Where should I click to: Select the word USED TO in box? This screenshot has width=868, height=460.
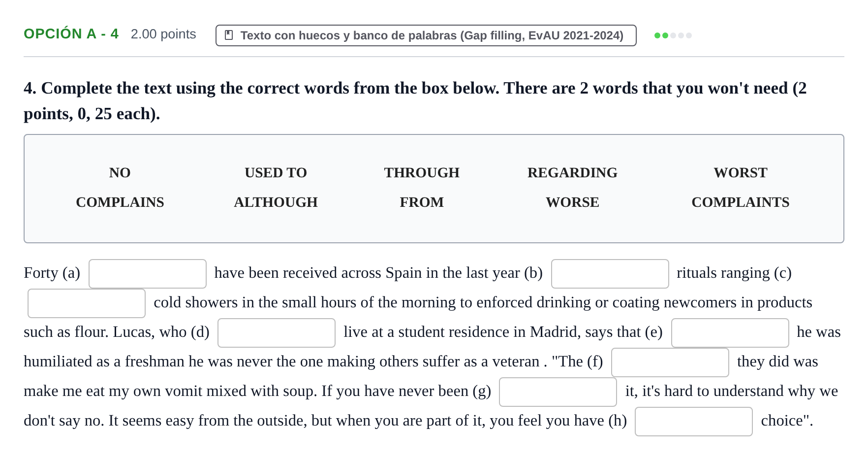coord(276,172)
